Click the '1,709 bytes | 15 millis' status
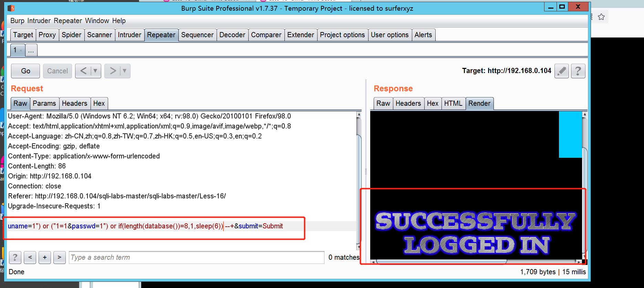The image size is (644, 288). pos(553,272)
